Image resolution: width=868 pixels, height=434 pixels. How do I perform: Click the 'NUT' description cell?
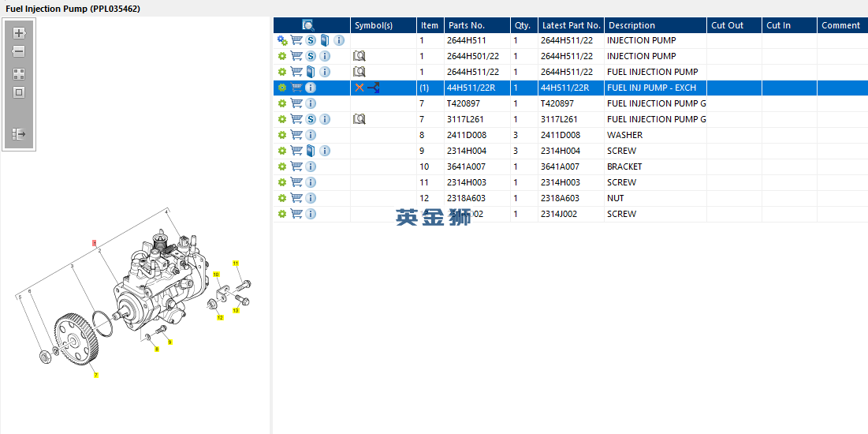(x=655, y=198)
